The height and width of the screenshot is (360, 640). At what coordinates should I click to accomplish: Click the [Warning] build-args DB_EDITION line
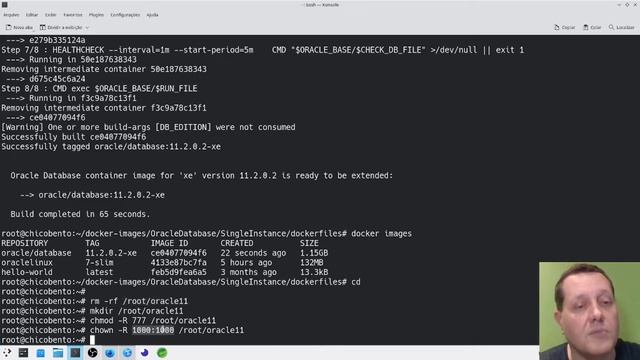click(148, 127)
